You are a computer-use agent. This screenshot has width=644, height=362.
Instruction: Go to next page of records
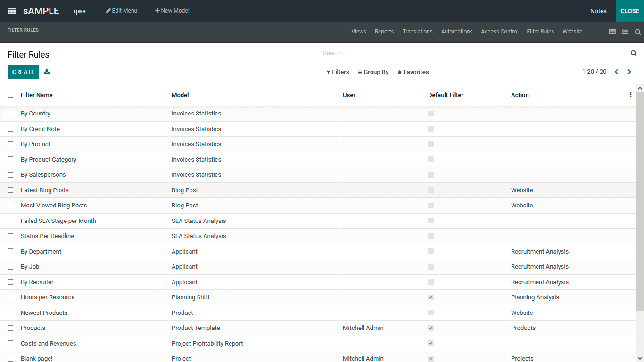point(629,72)
